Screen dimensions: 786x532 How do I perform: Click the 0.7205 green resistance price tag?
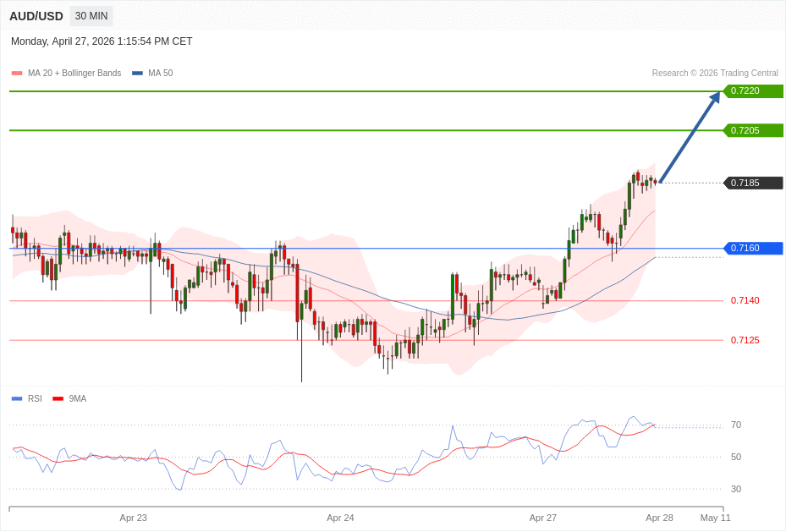pos(753,130)
